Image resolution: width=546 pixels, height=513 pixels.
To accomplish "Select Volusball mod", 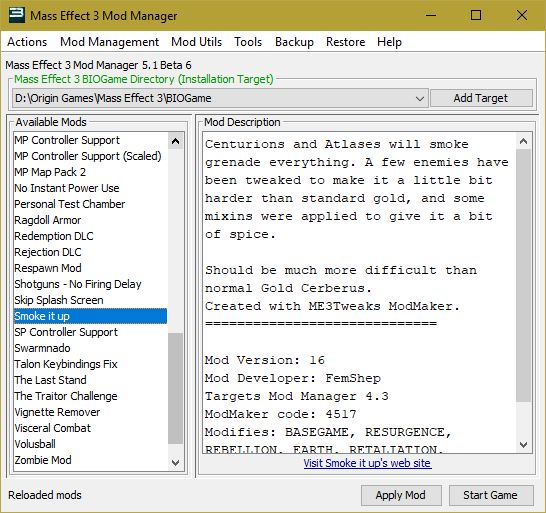I will point(90,444).
